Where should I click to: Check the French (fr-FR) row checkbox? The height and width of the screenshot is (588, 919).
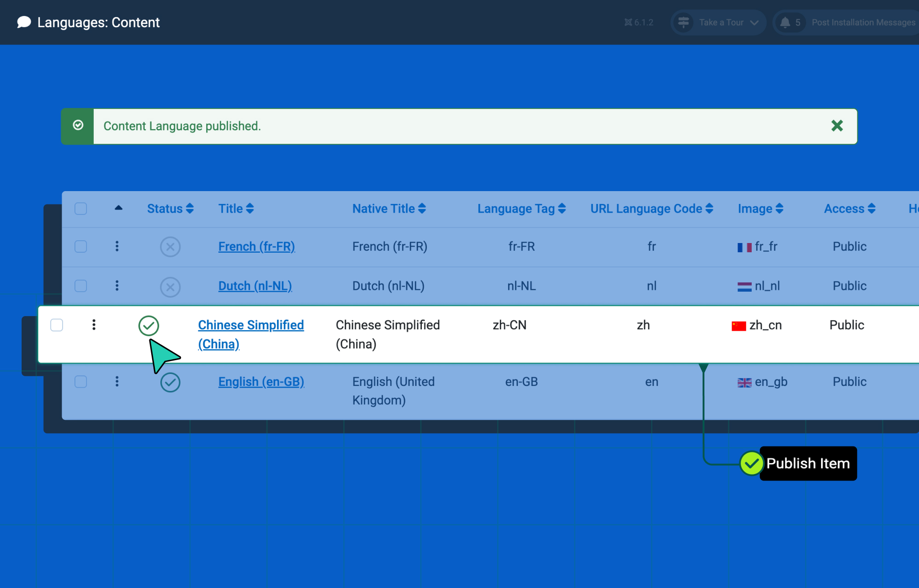click(x=81, y=247)
